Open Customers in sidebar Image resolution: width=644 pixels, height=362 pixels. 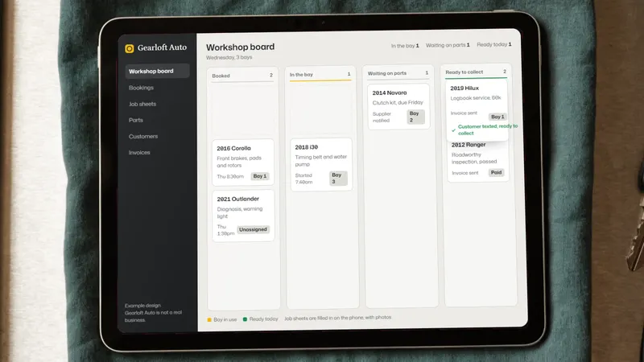point(143,136)
